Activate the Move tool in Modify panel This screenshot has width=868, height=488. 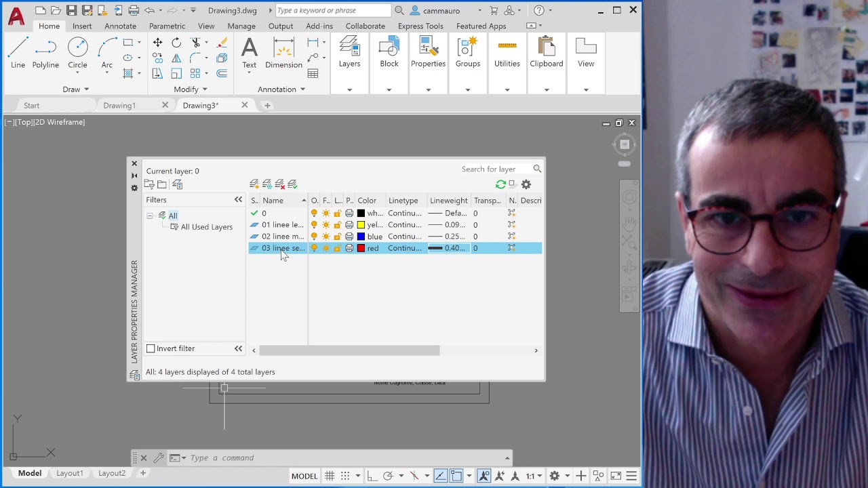157,43
